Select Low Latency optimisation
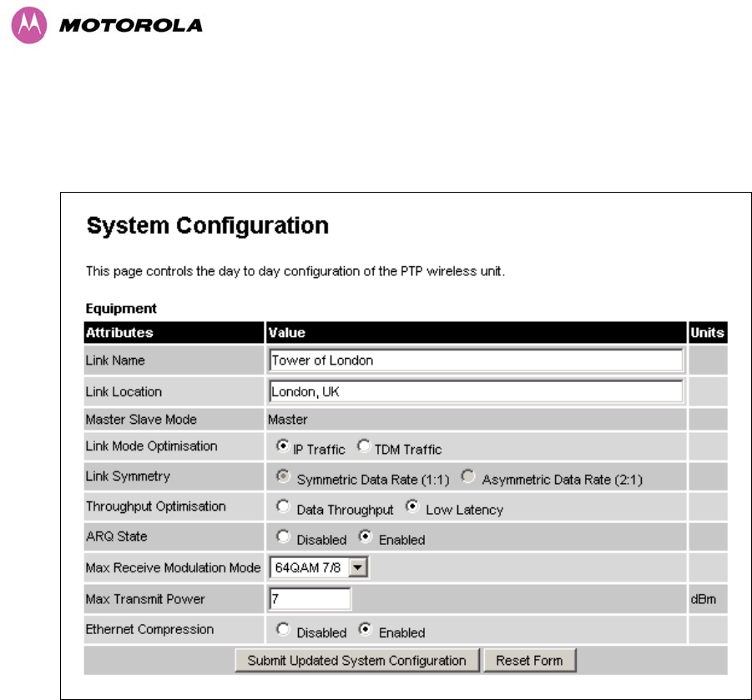Screen dimensions: 752x700 pyautogui.click(x=412, y=506)
